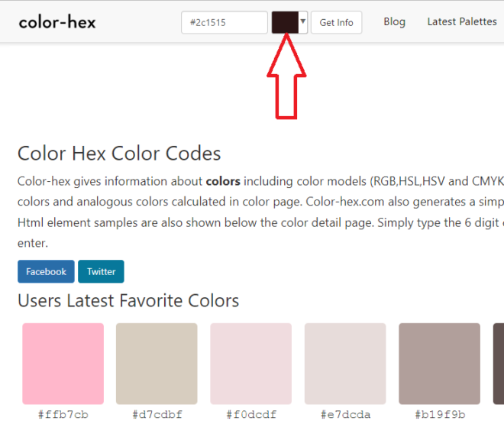Screen dimensions: 504x431
Task: Select the pale #e7dcda color swatch
Action: [x=345, y=364]
